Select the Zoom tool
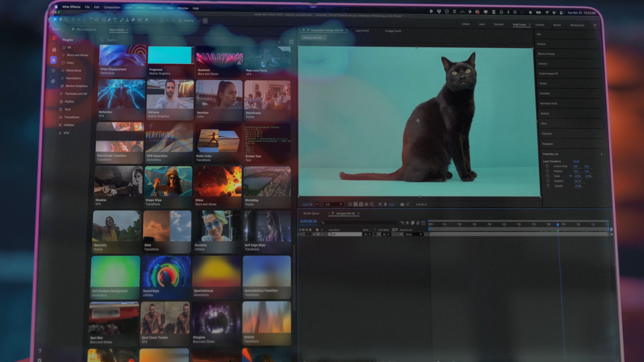The height and width of the screenshot is (362, 644). (66, 19)
